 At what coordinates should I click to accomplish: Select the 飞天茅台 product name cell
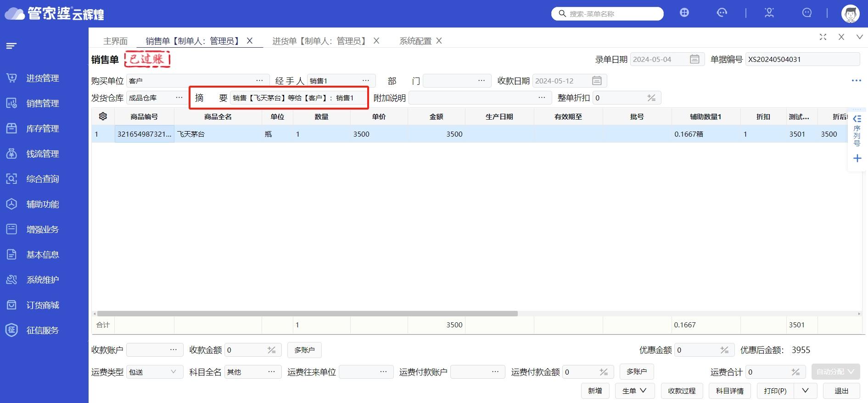[x=218, y=134]
